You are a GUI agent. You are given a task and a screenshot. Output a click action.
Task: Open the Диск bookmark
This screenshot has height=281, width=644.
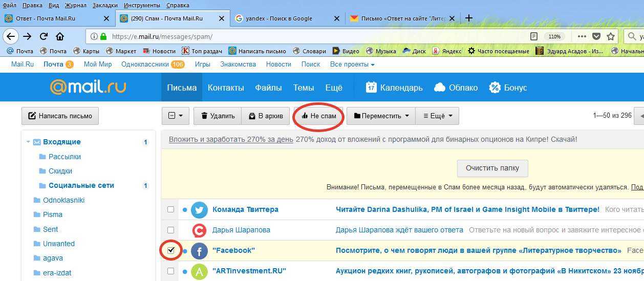(414, 51)
